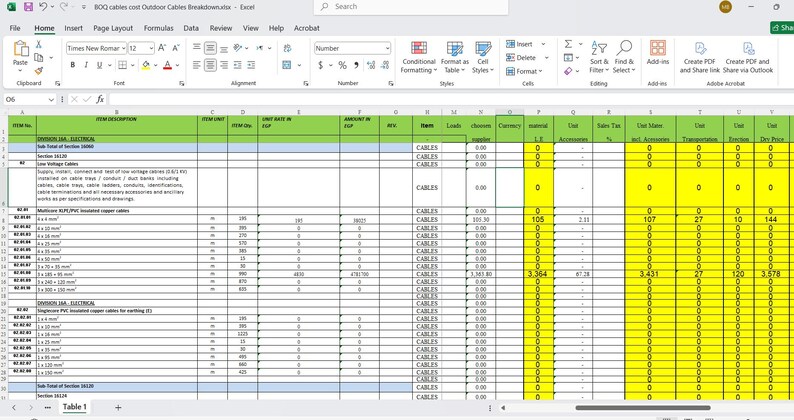Viewport: 794px width, 420px height.
Task: Click the Center horizontal alignment icon
Action: coord(210,65)
